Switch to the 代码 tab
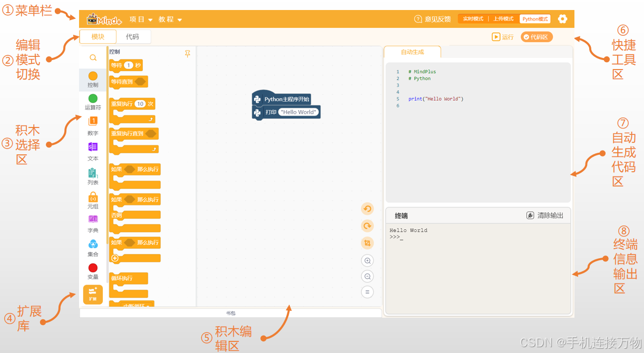The width and height of the screenshot is (644, 353). [133, 37]
